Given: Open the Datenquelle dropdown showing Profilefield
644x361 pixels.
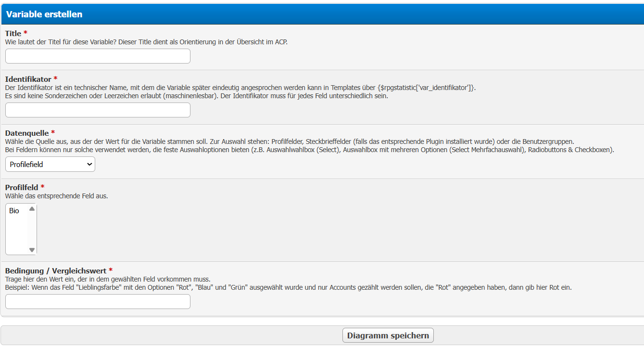Looking at the screenshot, I should [50, 164].
